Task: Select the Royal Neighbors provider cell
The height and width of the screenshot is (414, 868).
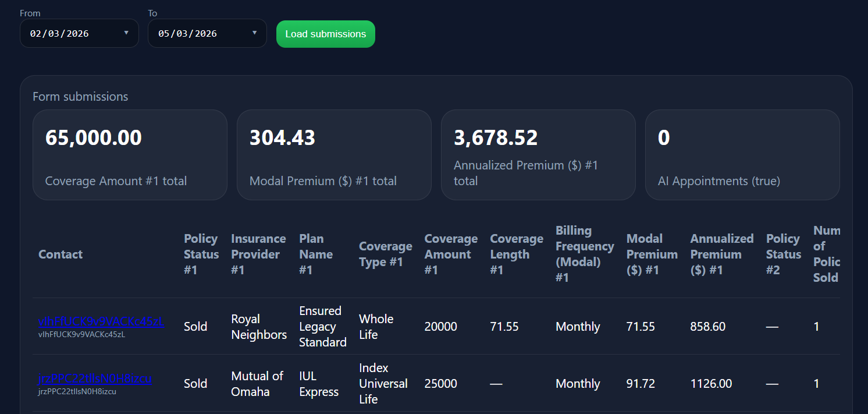Action: click(259, 327)
